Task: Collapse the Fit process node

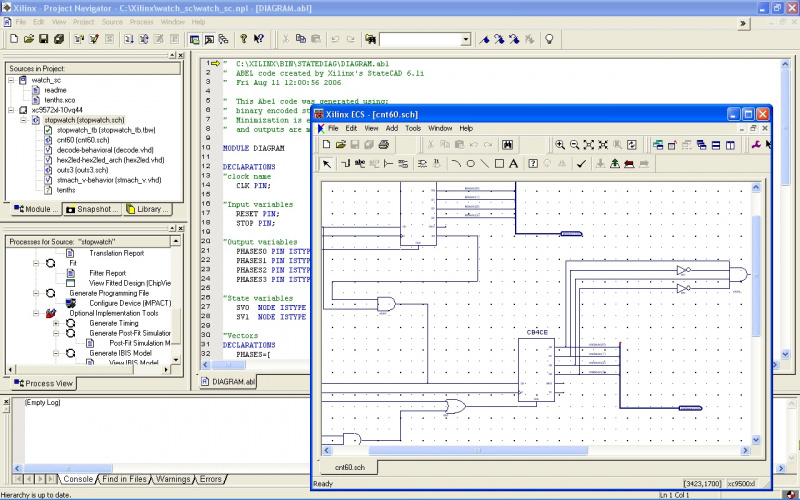Action: [x=36, y=263]
